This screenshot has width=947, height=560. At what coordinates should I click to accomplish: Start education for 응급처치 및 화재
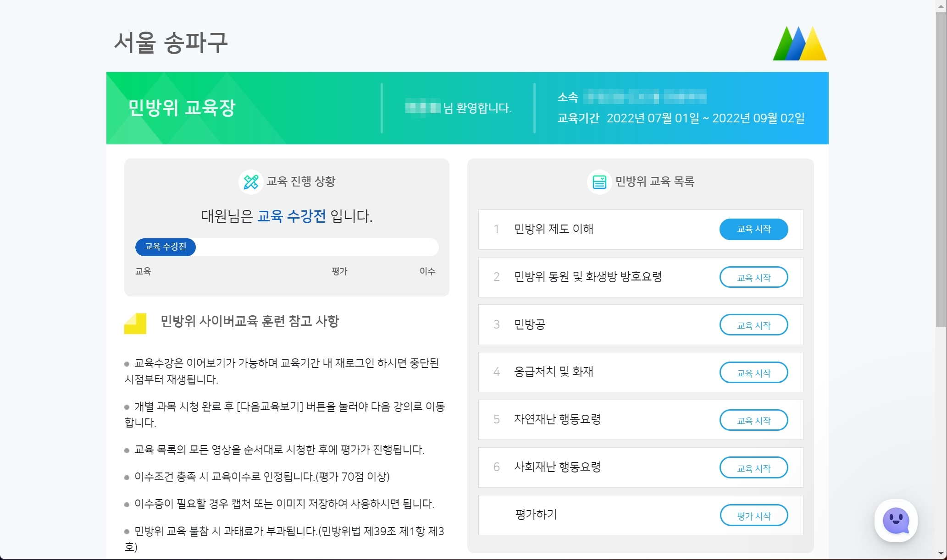[x=753, y=373]
